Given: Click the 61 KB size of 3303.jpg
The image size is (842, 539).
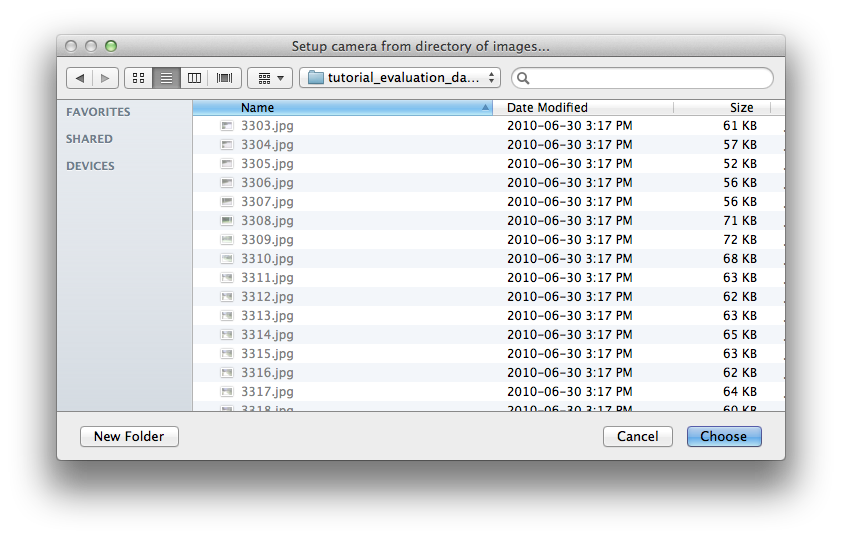Looking at the screenshot, I should [x=739, y=126].
